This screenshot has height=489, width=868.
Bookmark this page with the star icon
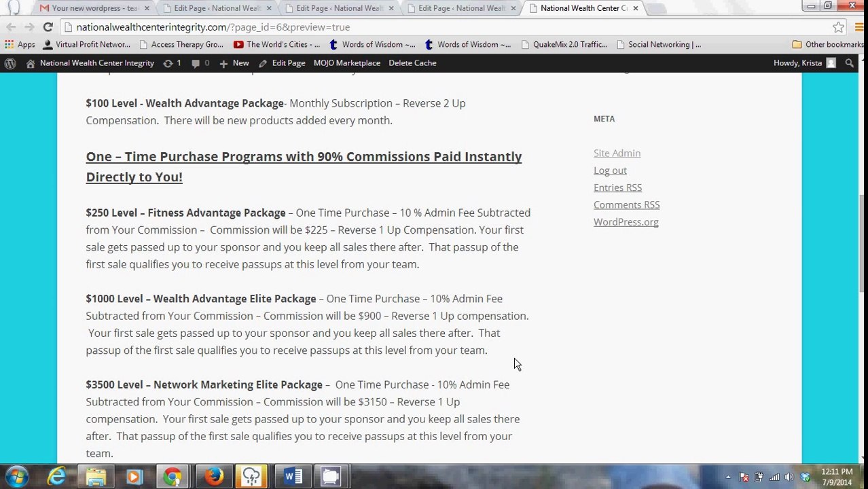click(838, 27)
